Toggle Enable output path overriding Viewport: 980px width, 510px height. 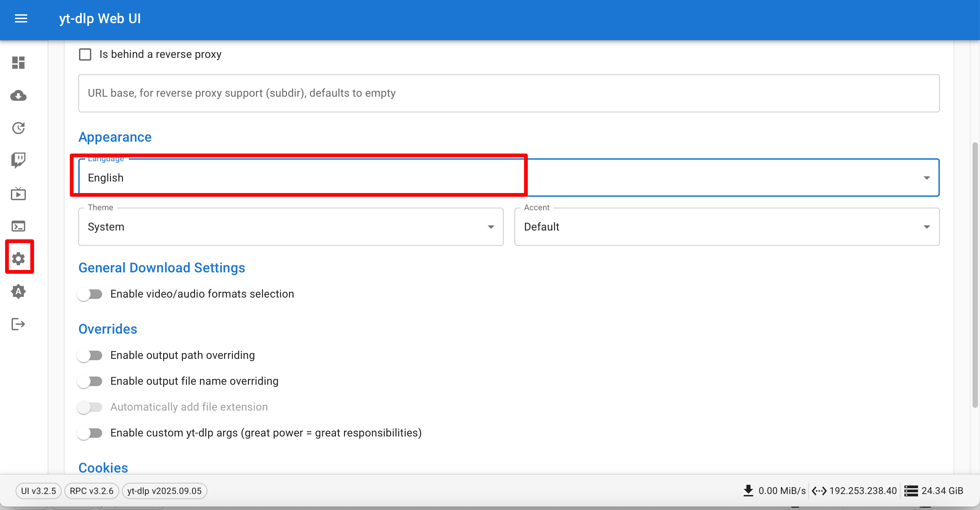click(x=90, y=355)
